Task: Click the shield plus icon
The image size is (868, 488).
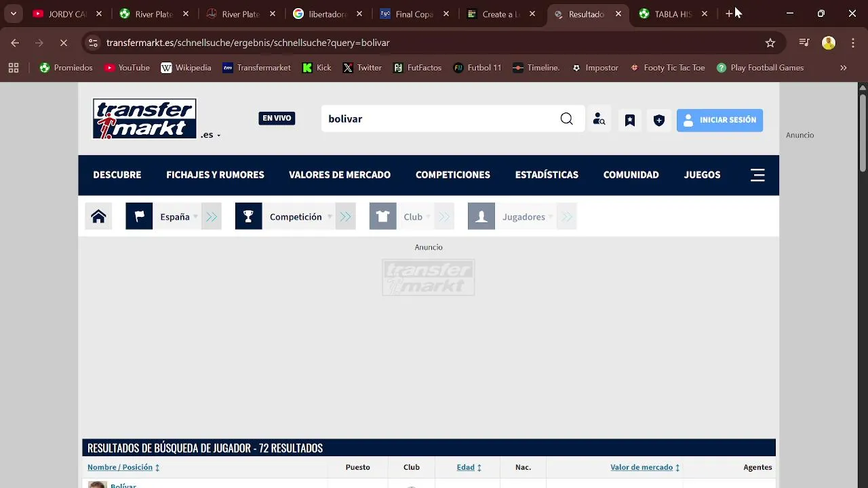Action: pos(659,120)
